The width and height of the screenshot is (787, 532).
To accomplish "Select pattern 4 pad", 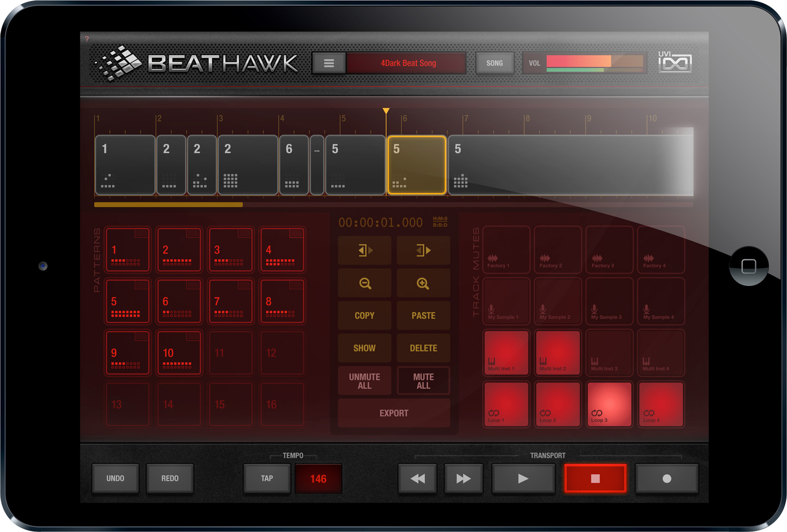I will pos(282,250).
